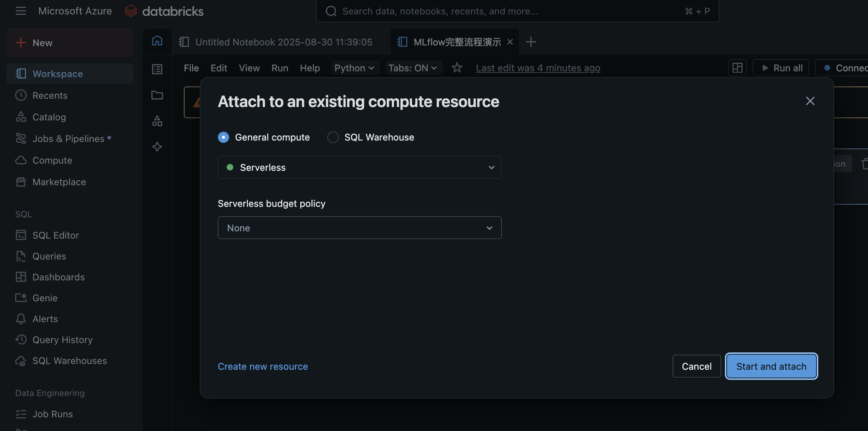Viewport: 868px width, 431px height.
Task: Follow the Create new resource link
Action: pyautogui.click(x=263, y=366)
